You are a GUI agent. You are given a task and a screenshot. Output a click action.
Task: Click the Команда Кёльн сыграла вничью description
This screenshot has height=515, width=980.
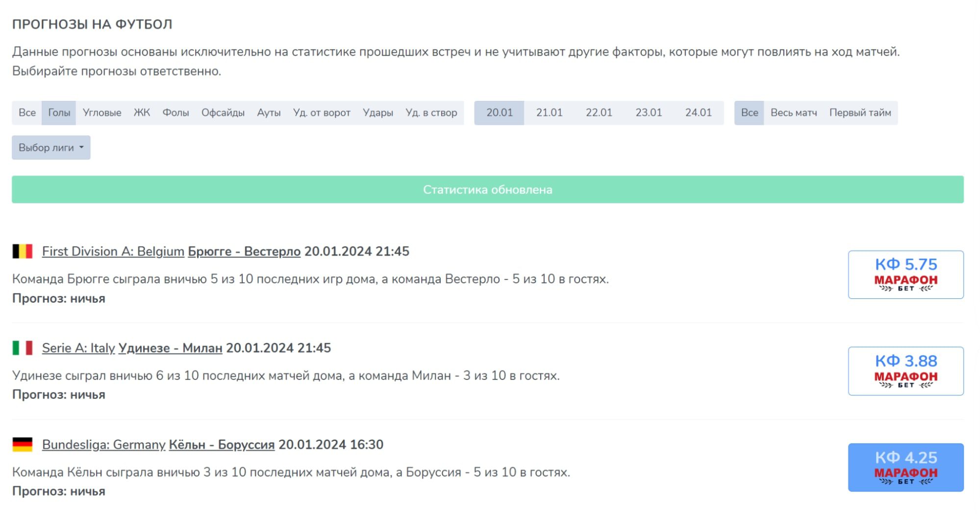tap(291, 472)
